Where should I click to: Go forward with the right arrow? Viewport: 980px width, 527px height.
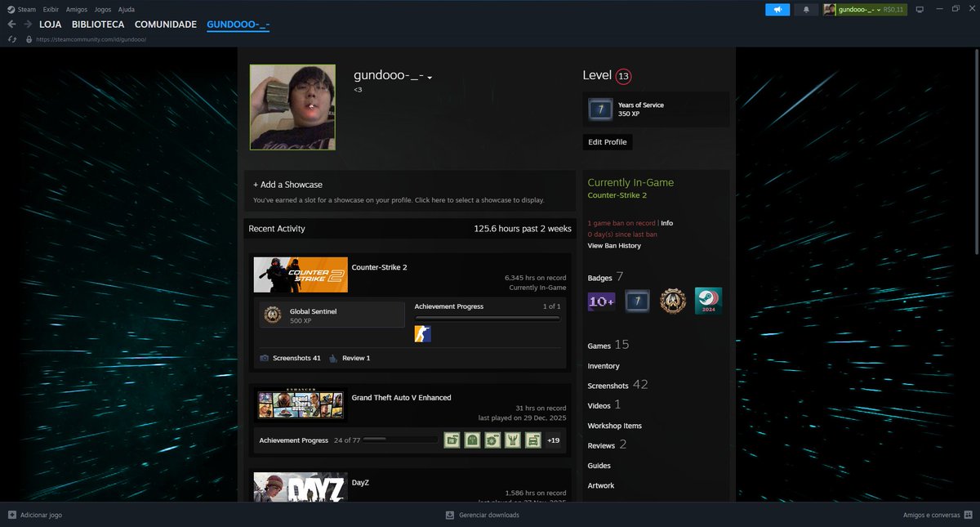[x=28, y=25]
